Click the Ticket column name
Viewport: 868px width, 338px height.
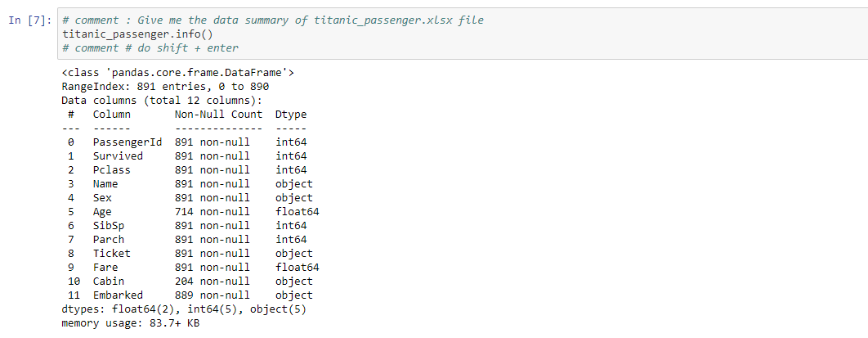point(111,253)
